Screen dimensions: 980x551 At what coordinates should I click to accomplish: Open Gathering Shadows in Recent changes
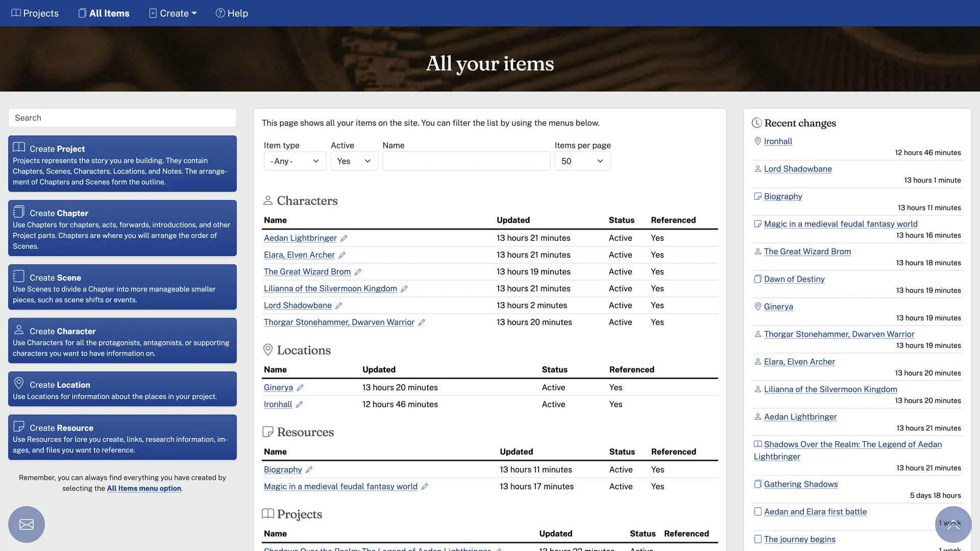pyautogui.click(x=801, y=484)
